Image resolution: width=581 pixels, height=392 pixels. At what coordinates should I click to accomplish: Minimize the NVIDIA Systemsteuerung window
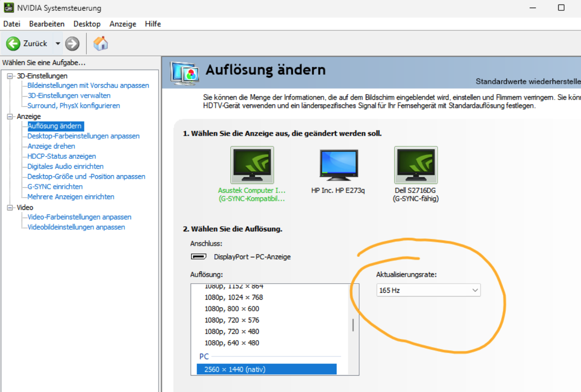click(533, 8)
